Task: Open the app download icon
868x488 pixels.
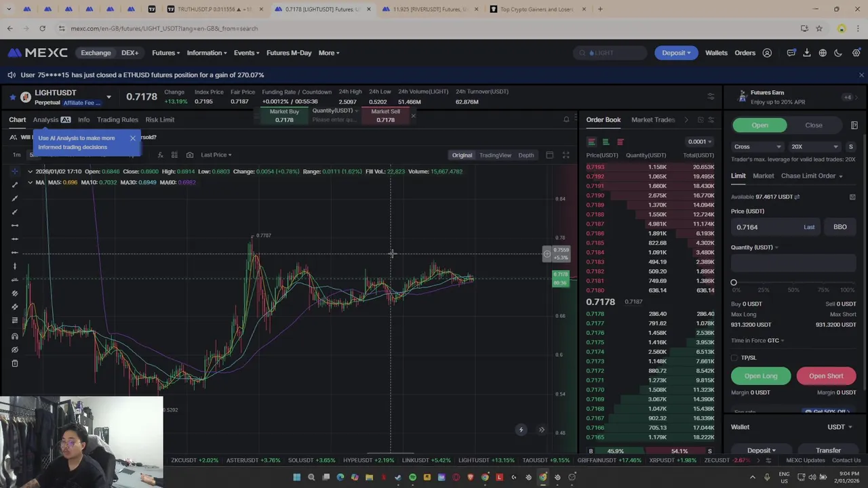Action: tap(807, 53)
